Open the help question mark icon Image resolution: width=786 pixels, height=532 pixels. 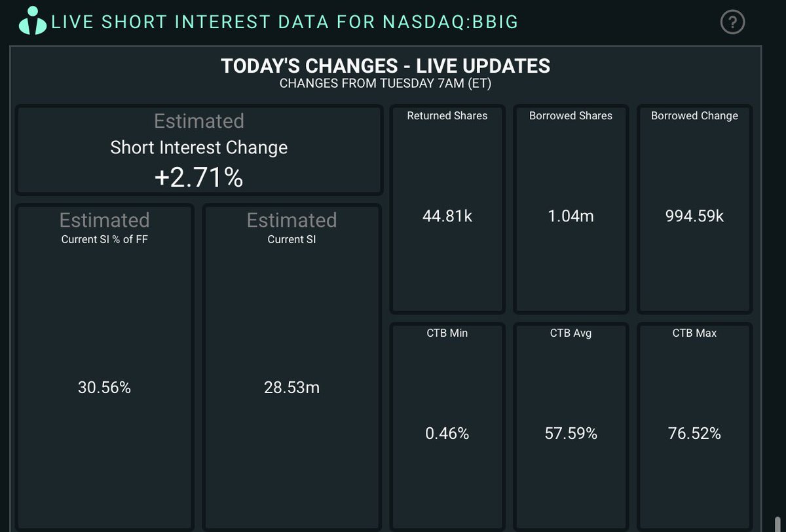pyautogui.click(x=733, y=22)
